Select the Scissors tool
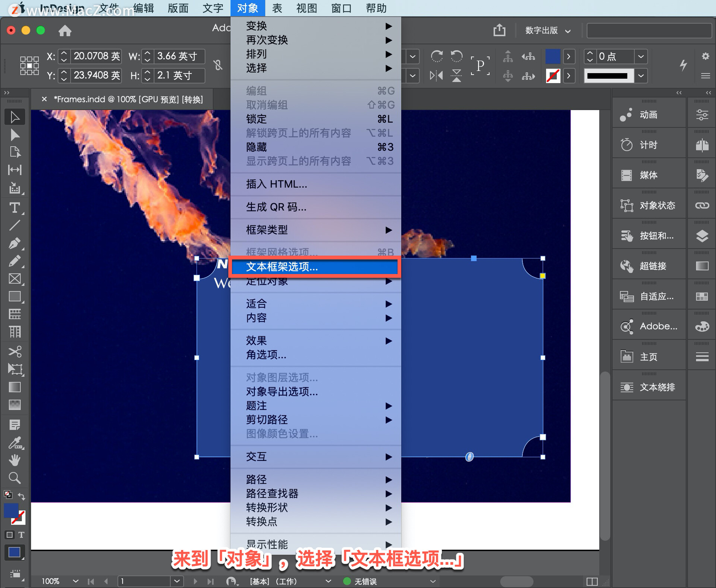This screenshot has height=588, width=716. [x=15, y=351]
